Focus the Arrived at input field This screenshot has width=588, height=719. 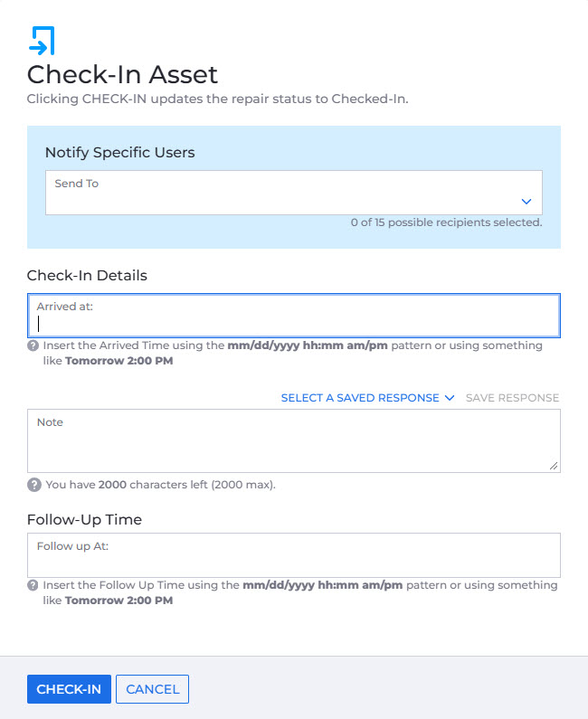click(293, 316)
